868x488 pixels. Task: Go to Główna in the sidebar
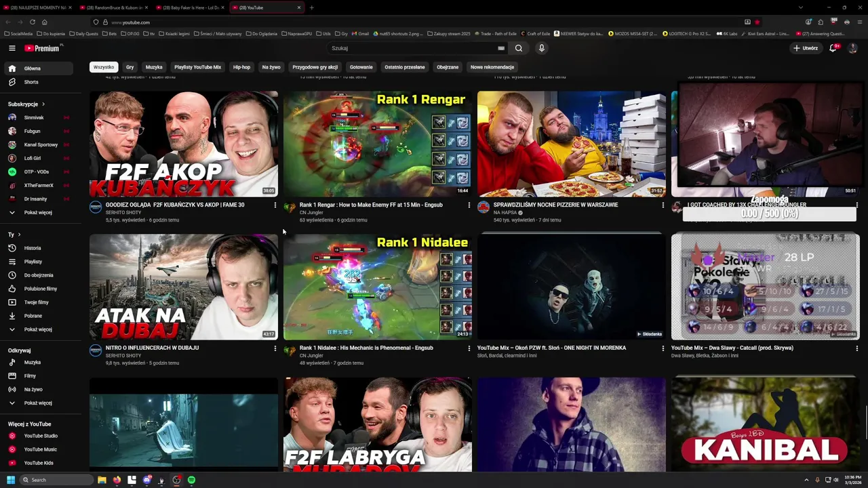point(37,68)
